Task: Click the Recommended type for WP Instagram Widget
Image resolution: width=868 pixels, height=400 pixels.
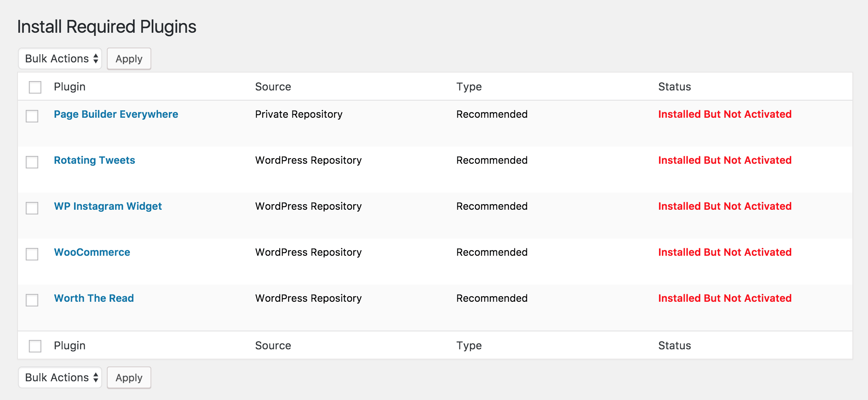Action: coord(492,206)
